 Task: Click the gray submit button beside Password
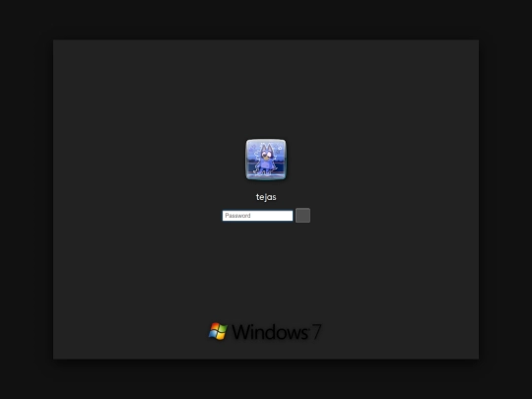pyautogui.click(x=302, y=216)
